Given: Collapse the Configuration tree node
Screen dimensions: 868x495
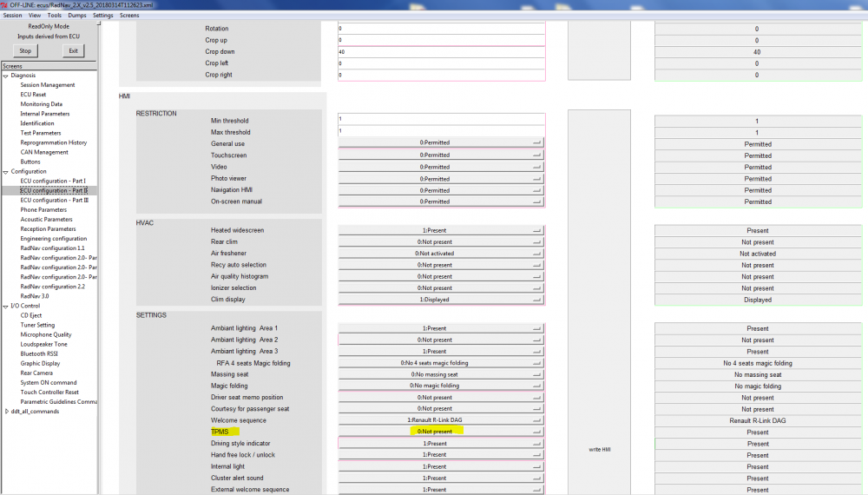Looking at the screenshot, I should pos(5,172).
